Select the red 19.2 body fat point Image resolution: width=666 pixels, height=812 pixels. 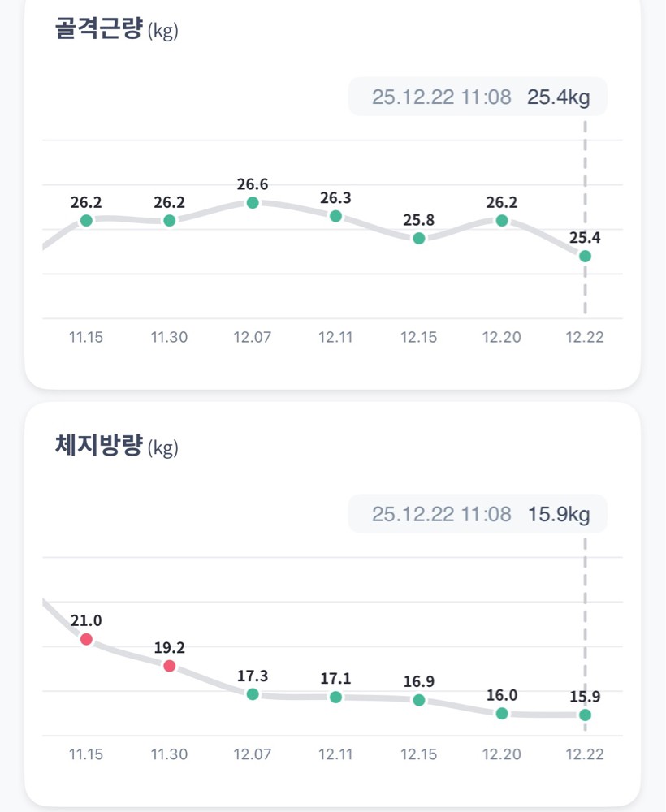tap(169, 666)
